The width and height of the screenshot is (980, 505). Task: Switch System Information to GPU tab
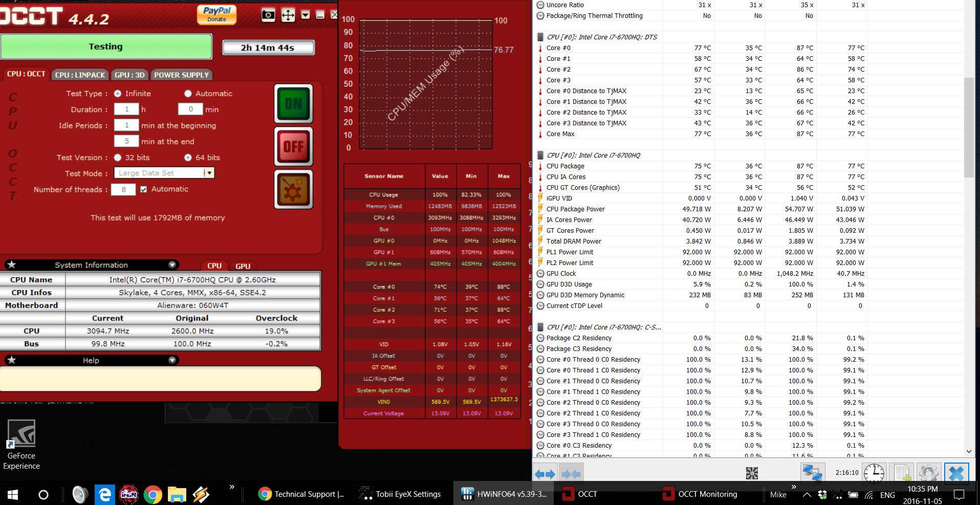243,266
